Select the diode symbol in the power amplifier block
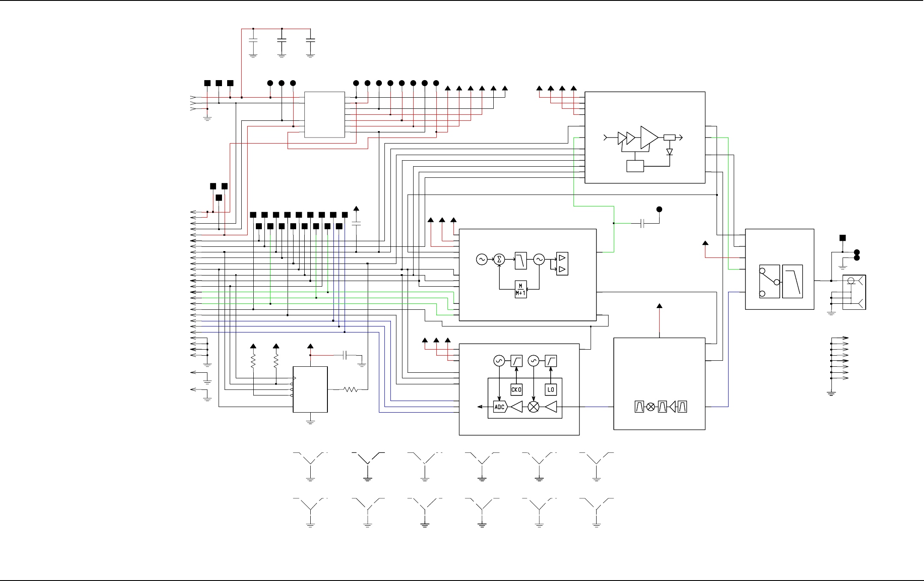The width and height of the screenshot is (924, 581). pyautogui.click(x=669, y=152)
